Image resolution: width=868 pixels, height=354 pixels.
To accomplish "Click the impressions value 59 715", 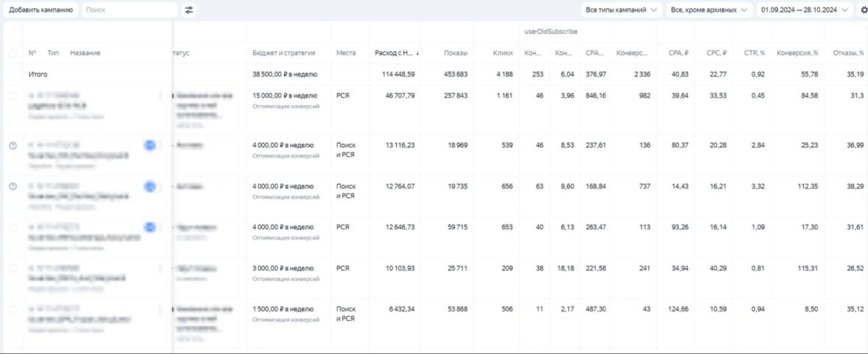I will pos(458,227).
